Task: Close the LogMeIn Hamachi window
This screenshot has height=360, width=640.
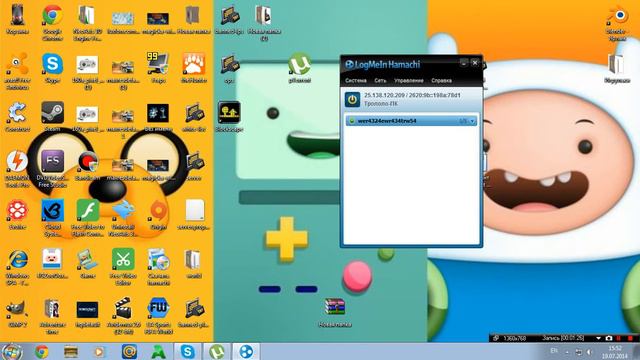Action: [x=475, y=62]
